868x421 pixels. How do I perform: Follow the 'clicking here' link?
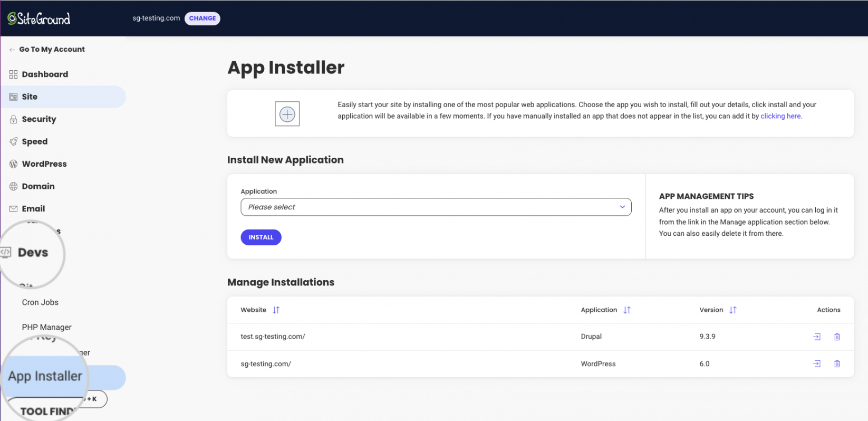[x=781, y=116]
